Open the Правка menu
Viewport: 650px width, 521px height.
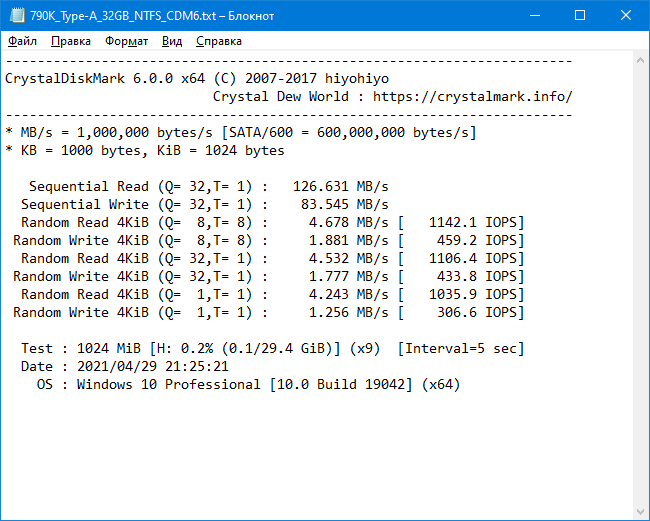(71, 41)
